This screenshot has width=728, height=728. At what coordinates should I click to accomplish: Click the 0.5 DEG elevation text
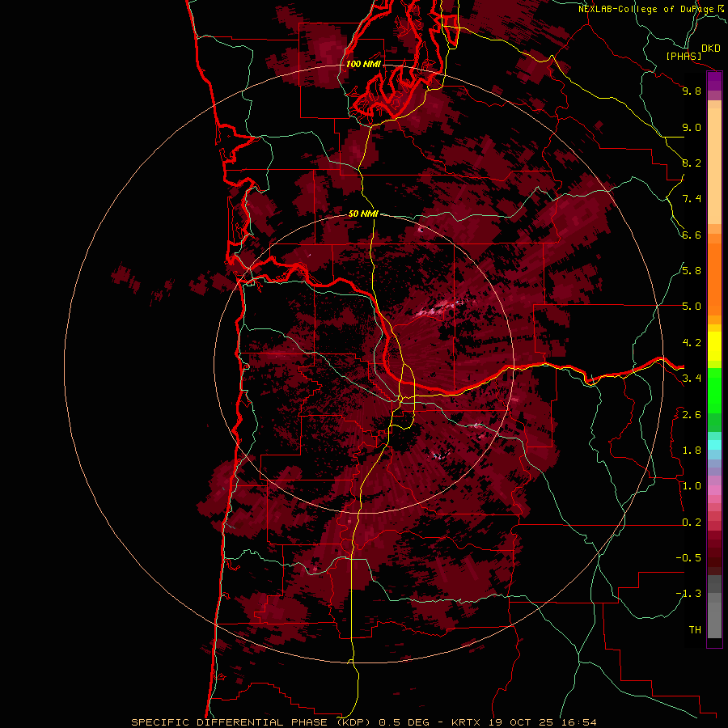[x=404, y=722]
